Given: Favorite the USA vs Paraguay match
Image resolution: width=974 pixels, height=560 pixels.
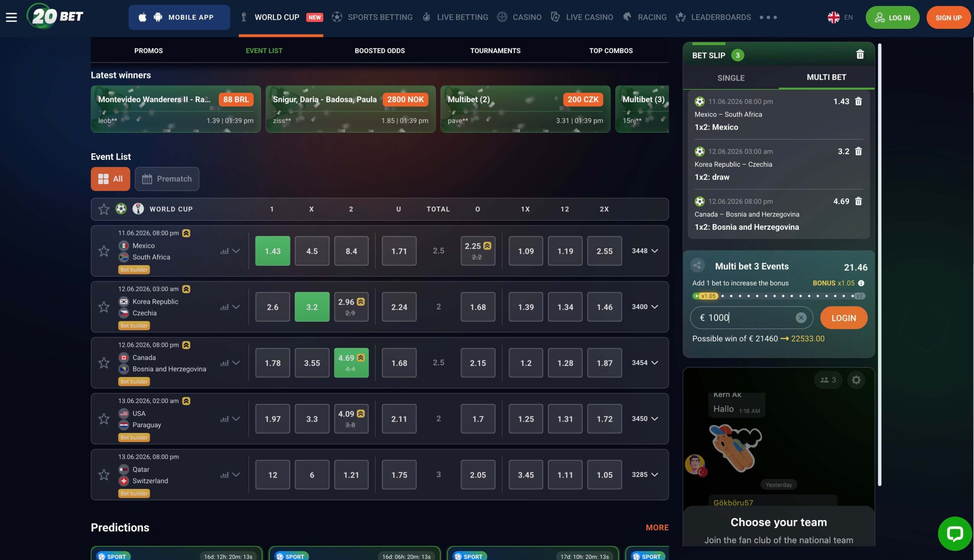Looking at the screenshot, I should click(104, 419).
